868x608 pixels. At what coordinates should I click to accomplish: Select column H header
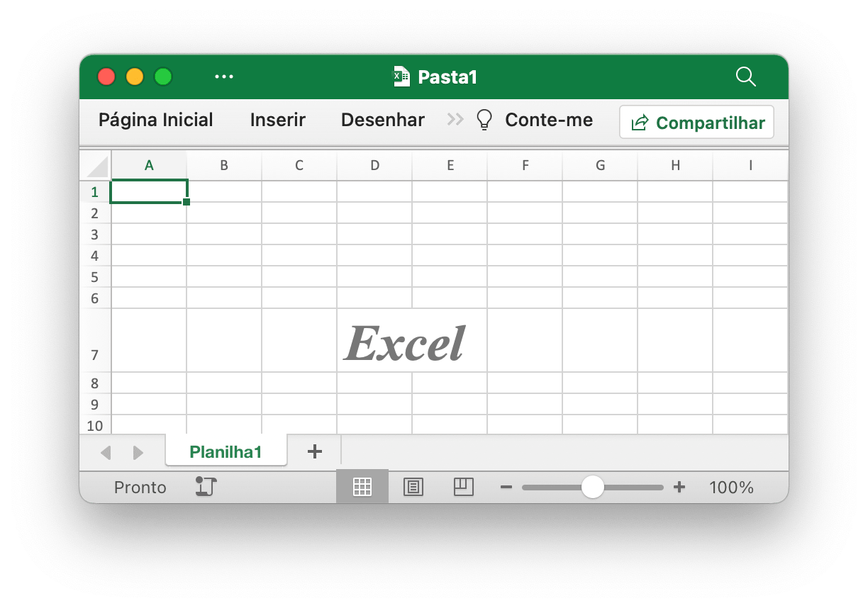tap(675, 166)
